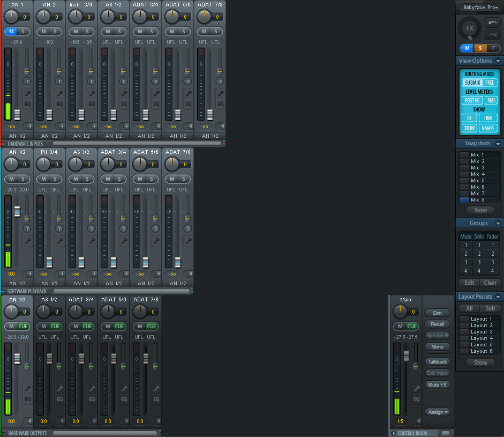Open EQ on ADAT 7/8 hardware output

(x=156, y=399)
